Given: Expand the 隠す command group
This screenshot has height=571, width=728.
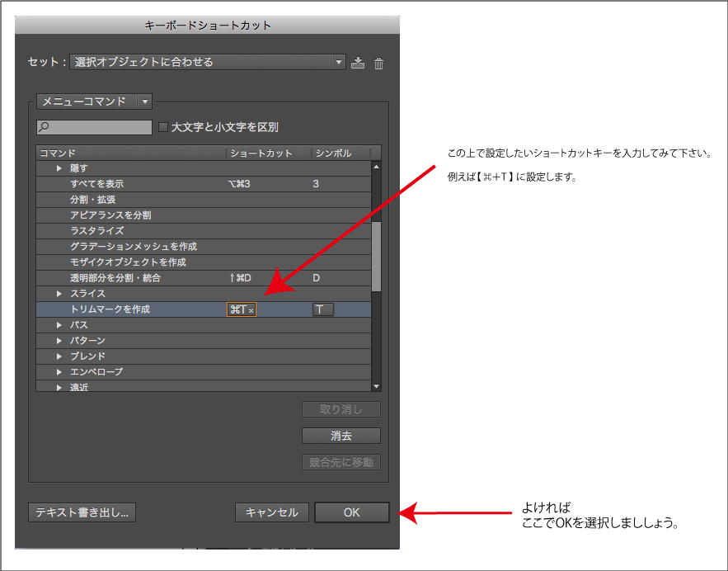Looking at the screenshot, I should click(59, 168).
